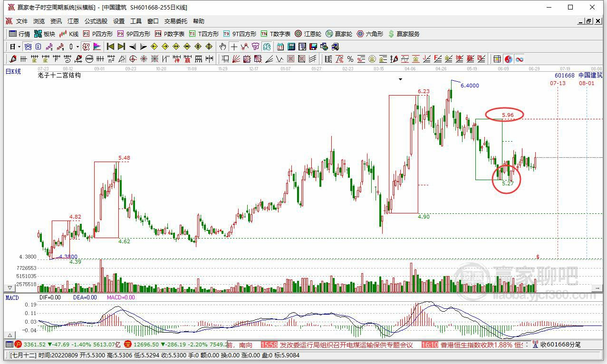Click the 601668 中国建筑 stock label

coord(578,76)
